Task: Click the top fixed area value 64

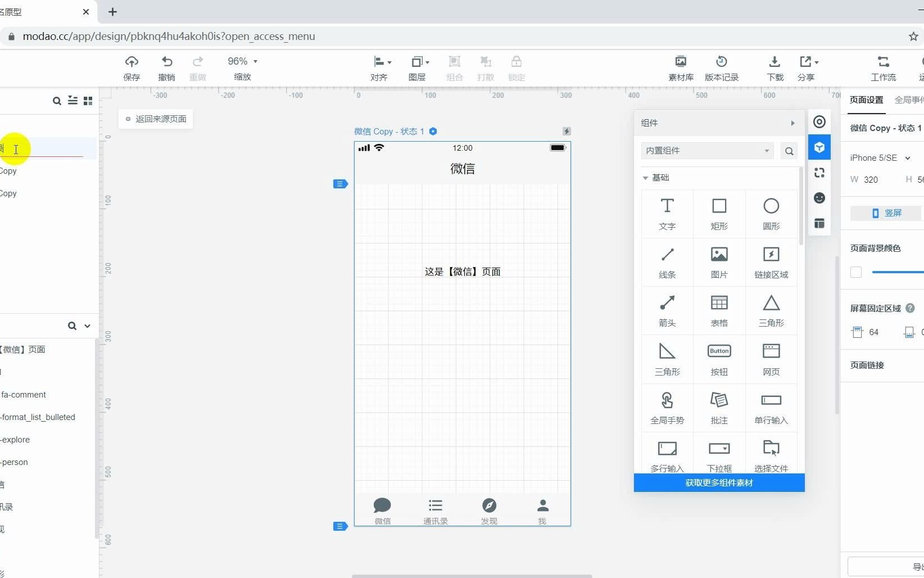Action: coord(874,332)
